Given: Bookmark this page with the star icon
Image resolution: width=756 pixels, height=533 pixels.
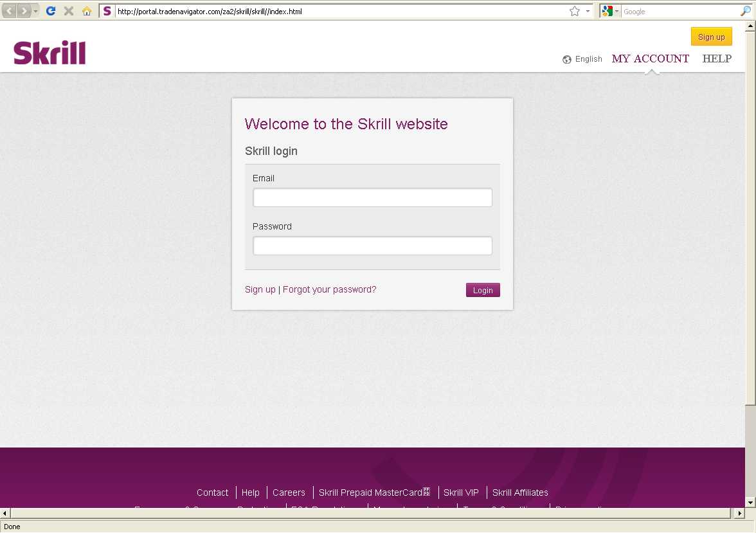Looking at the screenshot, I should [x=574, y=11].
